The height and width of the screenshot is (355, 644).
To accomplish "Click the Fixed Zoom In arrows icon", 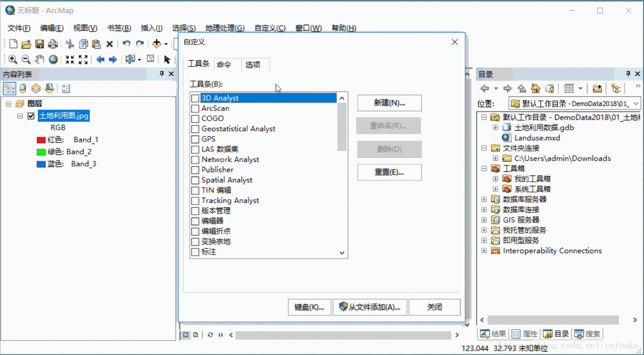I will tap(70, 59).
